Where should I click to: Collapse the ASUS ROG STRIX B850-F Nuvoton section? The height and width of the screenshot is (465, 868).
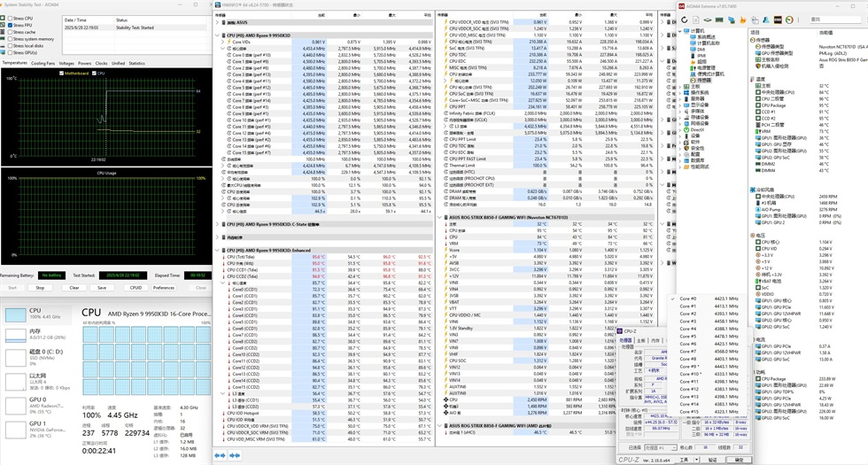439,218
